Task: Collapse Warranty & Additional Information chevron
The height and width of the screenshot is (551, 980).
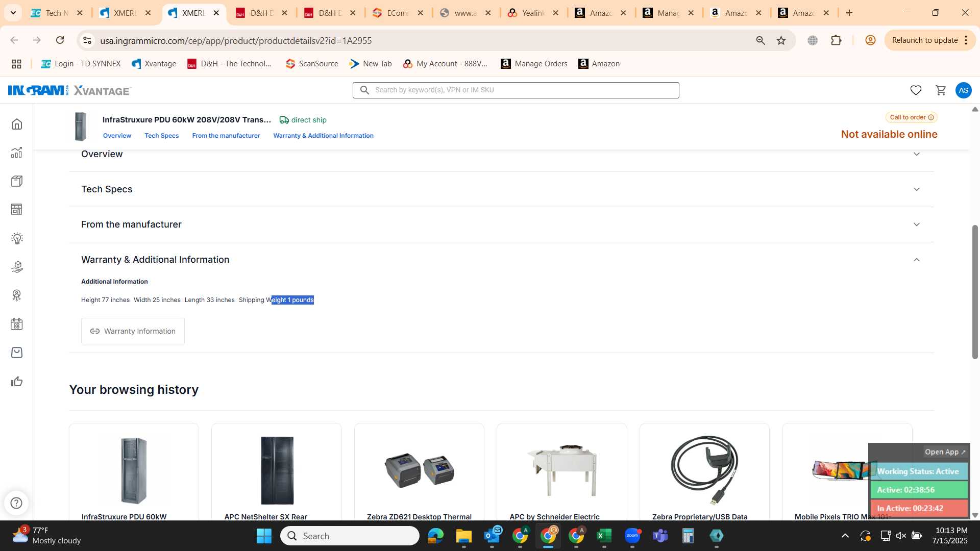Action: (x=917, y=260)
